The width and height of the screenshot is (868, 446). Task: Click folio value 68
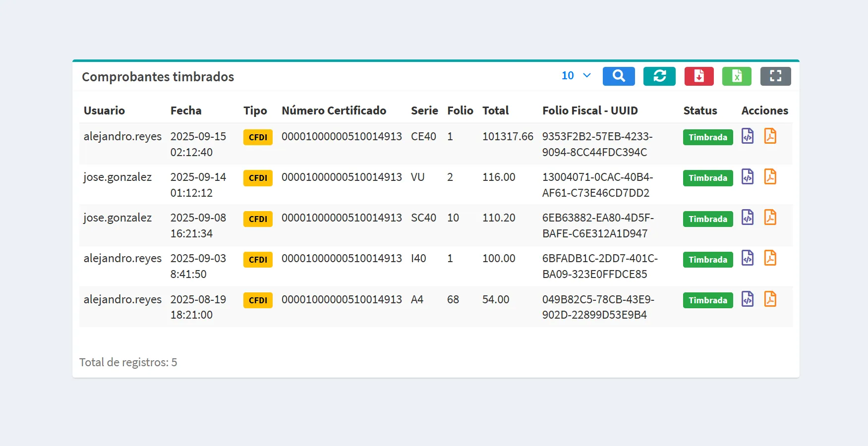pyautogui.click(x=453, y=299)
